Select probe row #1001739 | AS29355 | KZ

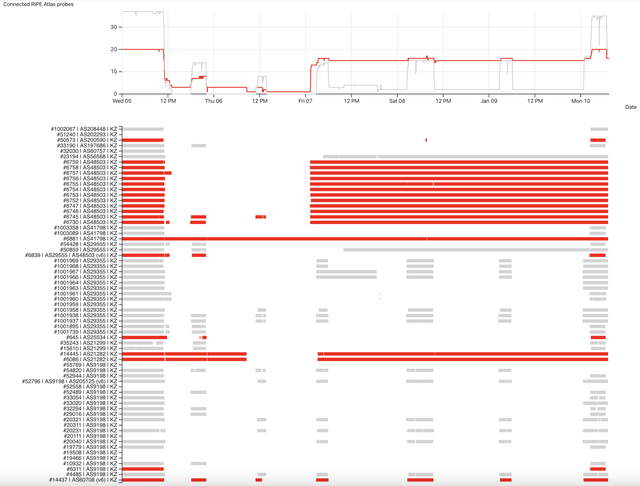click(x=85, y=332)
